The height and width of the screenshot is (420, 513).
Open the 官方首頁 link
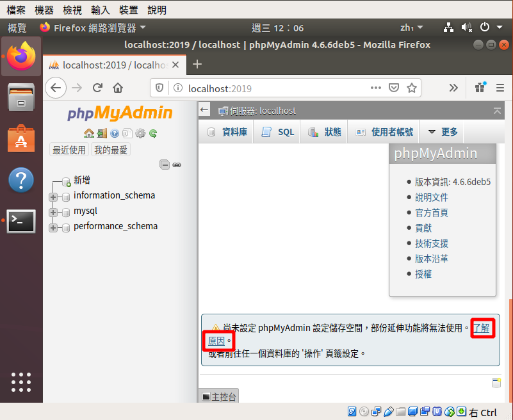(432, 213)
